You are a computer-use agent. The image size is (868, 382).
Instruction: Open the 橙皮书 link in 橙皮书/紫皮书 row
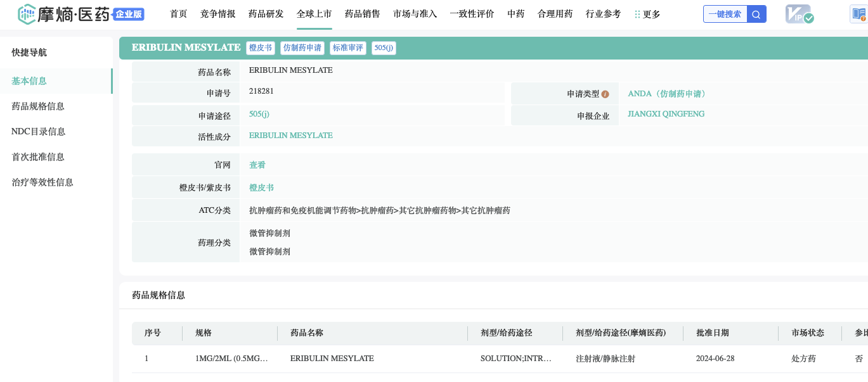point(261,188)
